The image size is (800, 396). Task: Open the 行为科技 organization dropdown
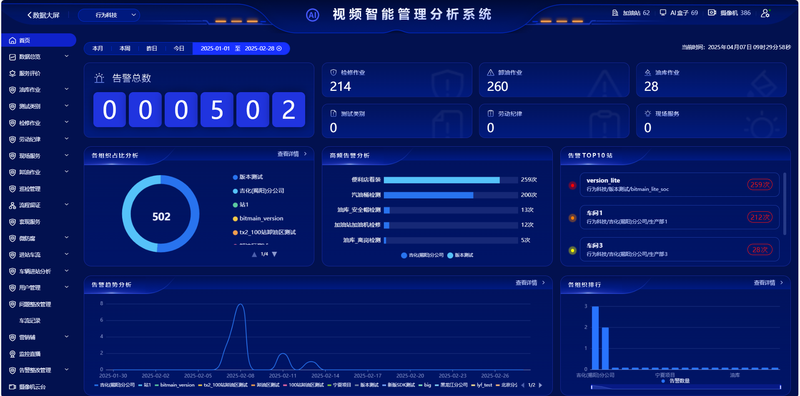point(109,15)
